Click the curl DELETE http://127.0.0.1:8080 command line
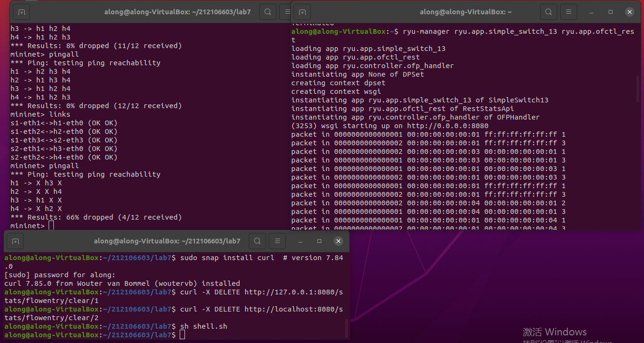The image size is (644, 343). click(x=174, y=296)
